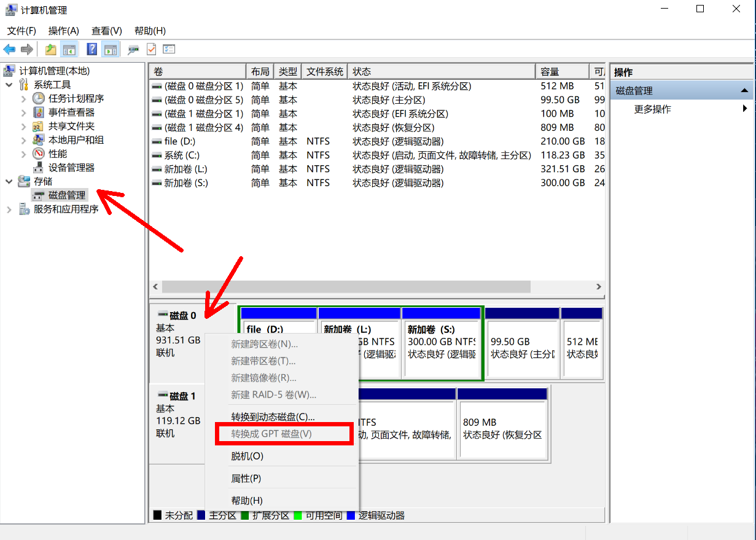Sort by the 状态 column header

[x=442, y=71]
